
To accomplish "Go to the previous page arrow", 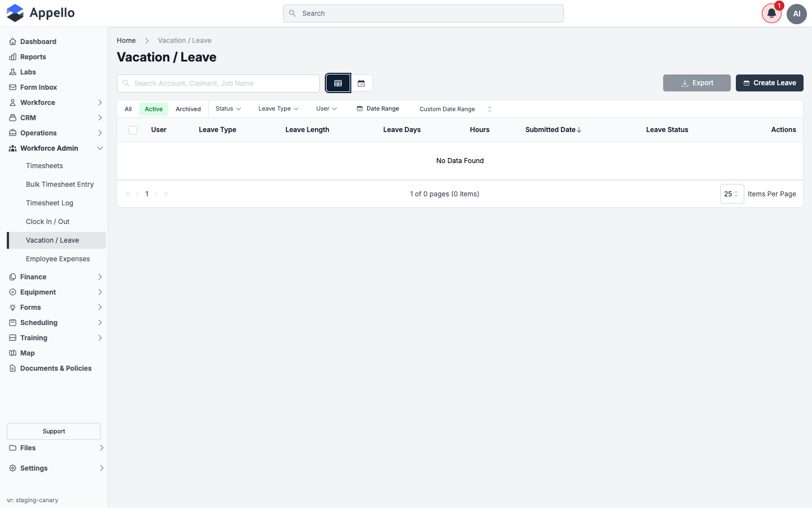I will coord(138,194).
